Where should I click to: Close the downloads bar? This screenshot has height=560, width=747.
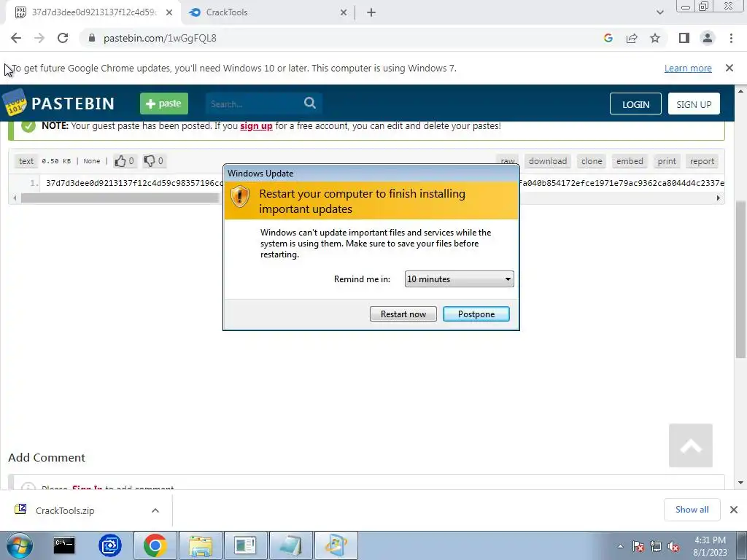734,510
